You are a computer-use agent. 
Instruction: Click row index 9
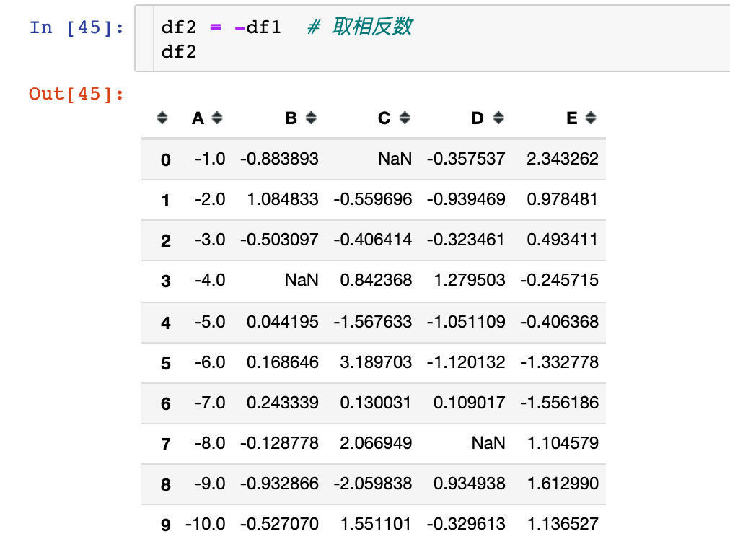point(166,525)
